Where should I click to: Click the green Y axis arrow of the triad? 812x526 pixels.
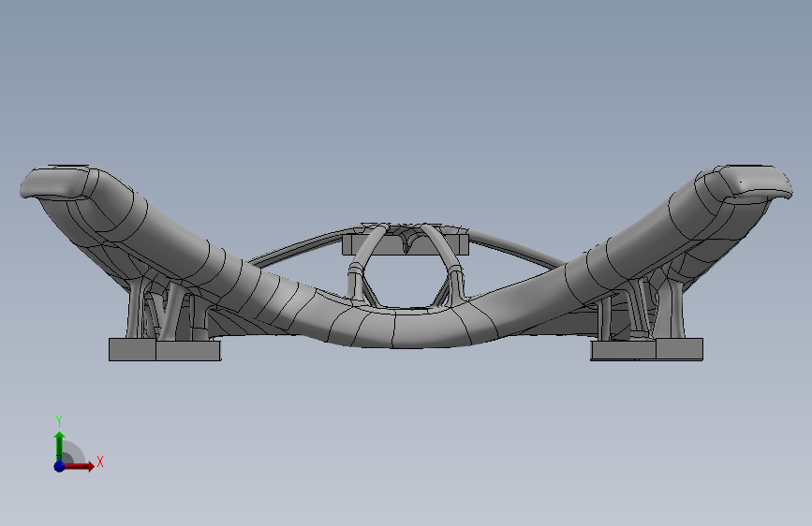60,446
